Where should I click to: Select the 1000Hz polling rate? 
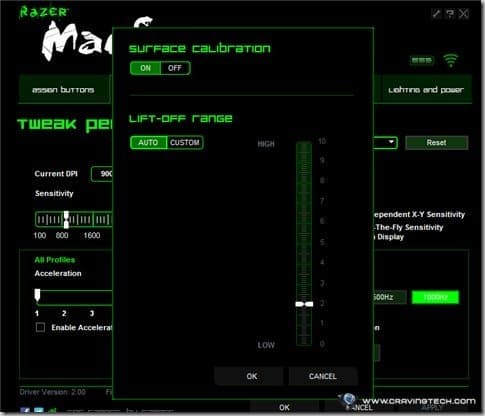pyautogui.click(x=435, y=297)
